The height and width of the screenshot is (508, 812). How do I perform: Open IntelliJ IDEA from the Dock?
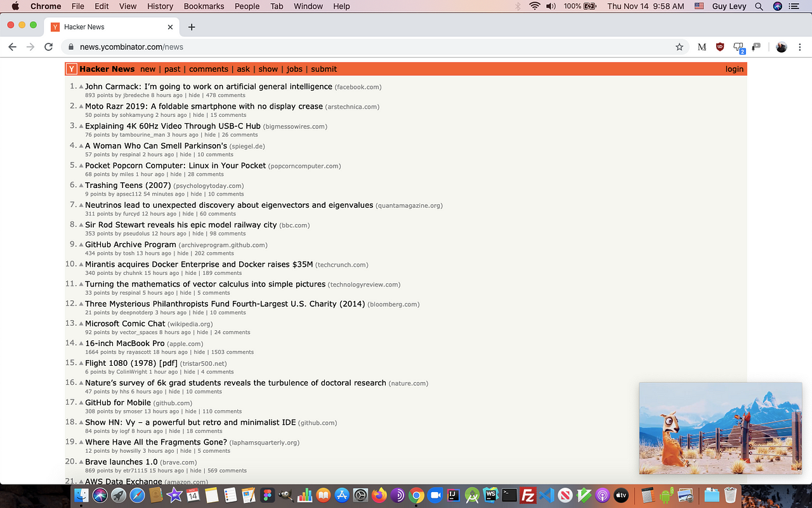point(454,495)
